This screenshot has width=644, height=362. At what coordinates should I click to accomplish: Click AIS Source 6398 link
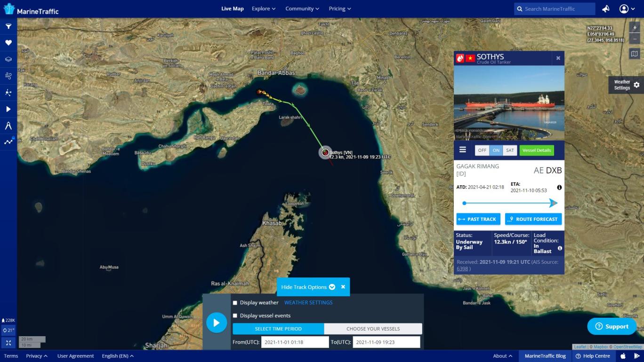(462, 269)
